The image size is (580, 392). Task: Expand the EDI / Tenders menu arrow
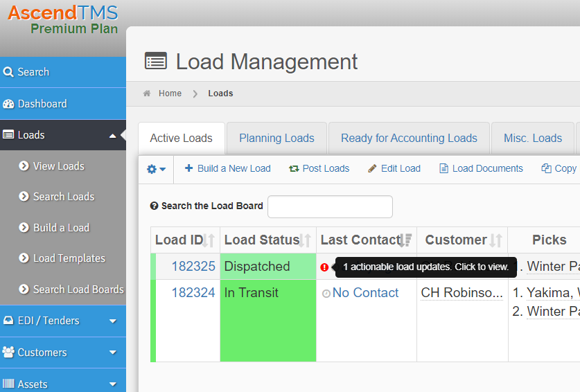click(x=113, y=321)
